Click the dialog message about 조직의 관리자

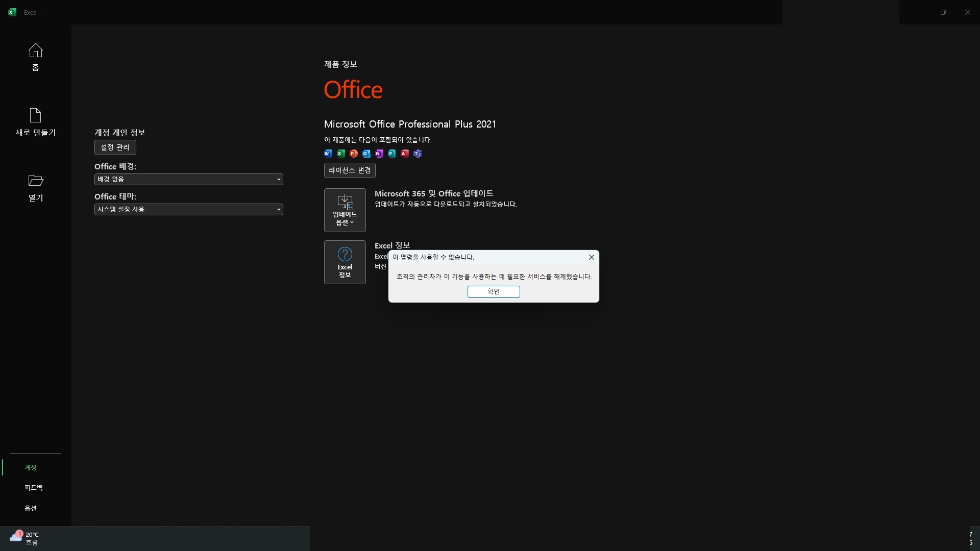coord(494,277)
